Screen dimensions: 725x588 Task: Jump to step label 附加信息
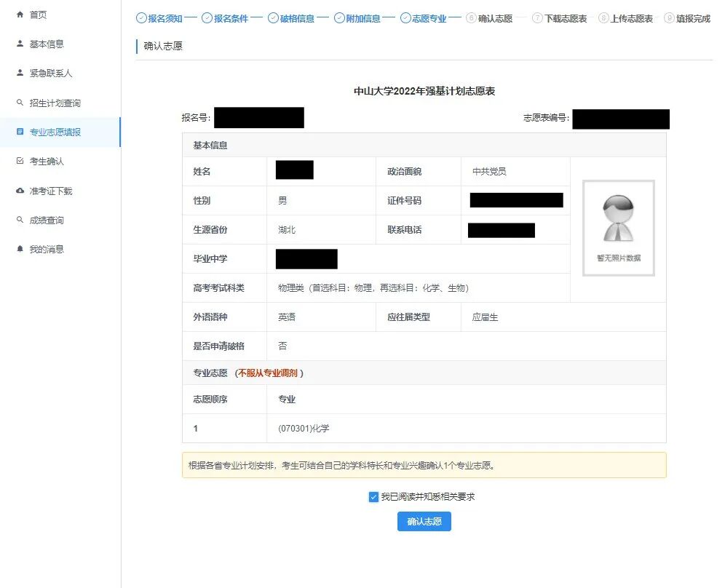coord(363,18)
